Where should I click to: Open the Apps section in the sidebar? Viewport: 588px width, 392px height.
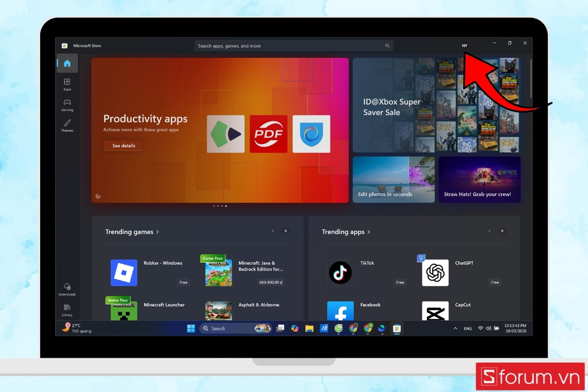pos(67,83)
